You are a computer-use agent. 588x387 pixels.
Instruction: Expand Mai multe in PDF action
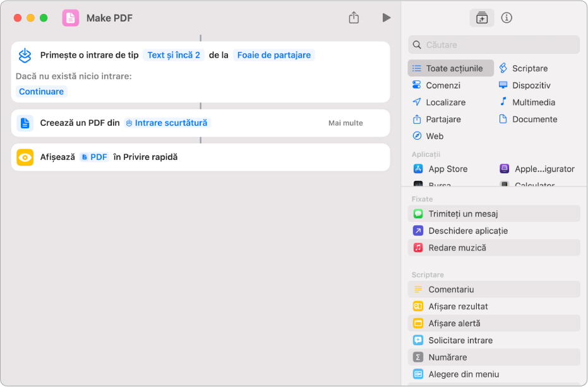pos(345,123)
